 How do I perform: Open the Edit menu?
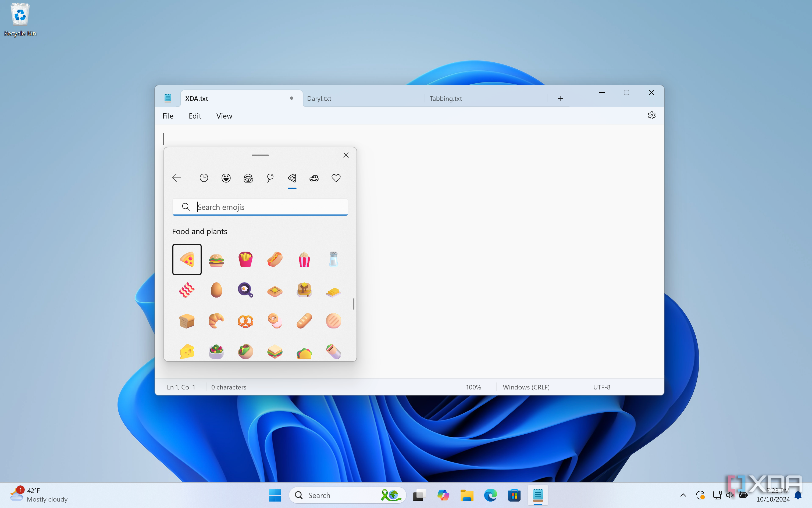pyautogui.click(x=195, y=116)
